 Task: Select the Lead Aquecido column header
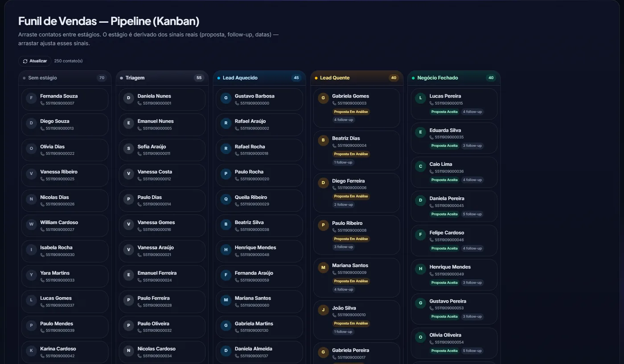pos(259,78)
